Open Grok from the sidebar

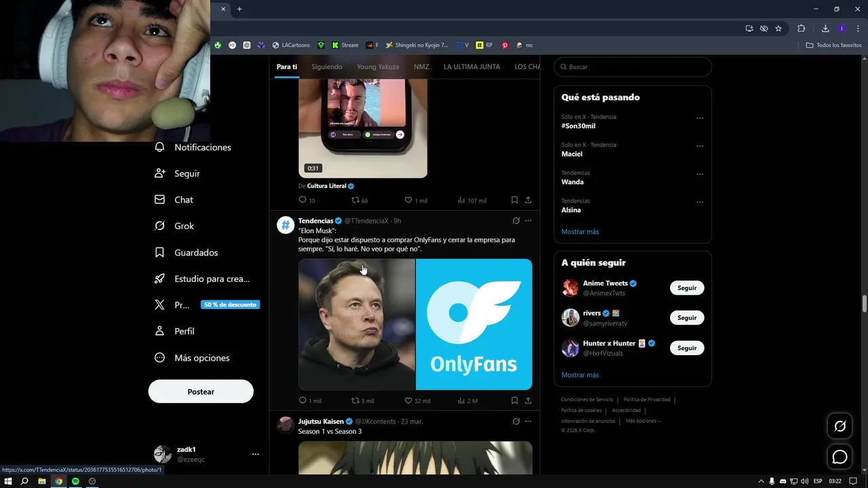point(174,226)
